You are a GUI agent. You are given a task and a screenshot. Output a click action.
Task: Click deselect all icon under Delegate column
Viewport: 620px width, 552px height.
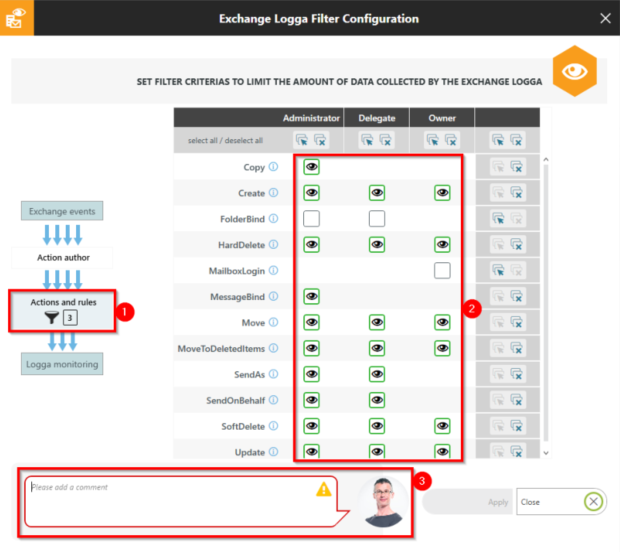(x=385, y=141)
